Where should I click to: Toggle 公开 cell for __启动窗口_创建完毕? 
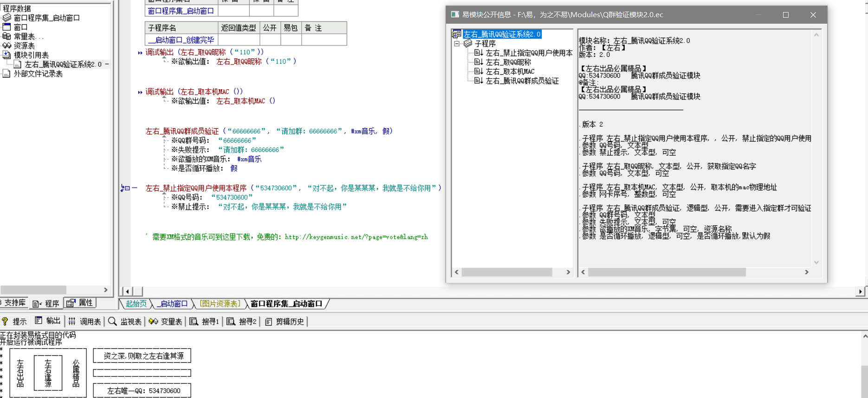point(269,40)
